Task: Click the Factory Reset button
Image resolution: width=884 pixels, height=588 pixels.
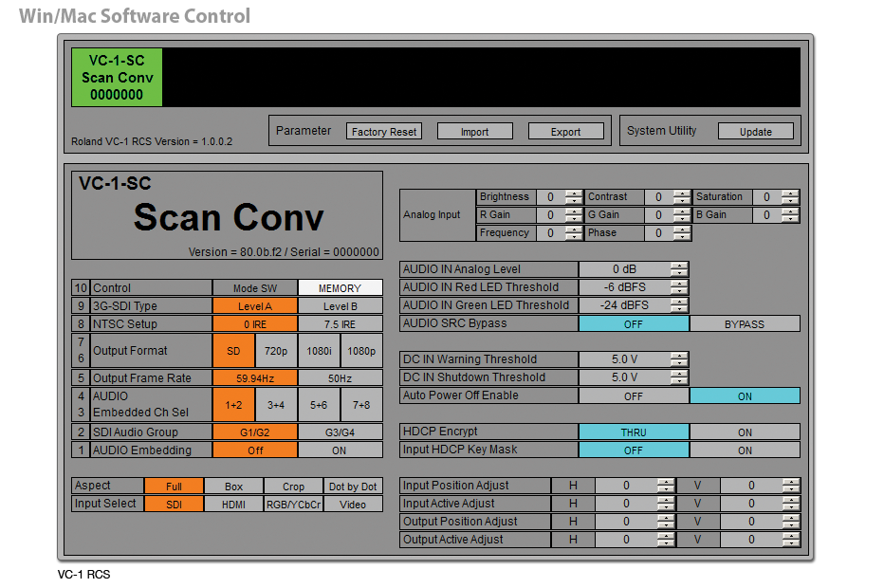Action: (x=384, y=132)
